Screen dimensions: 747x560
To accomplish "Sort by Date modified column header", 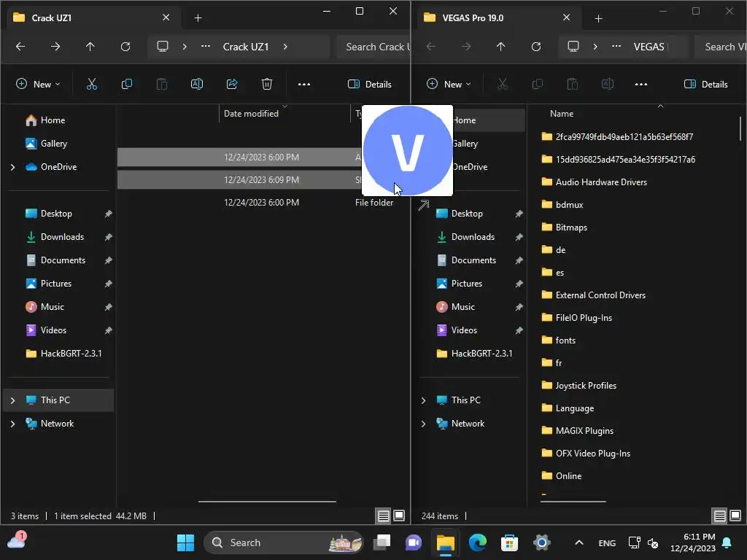I will coord(285,114).
